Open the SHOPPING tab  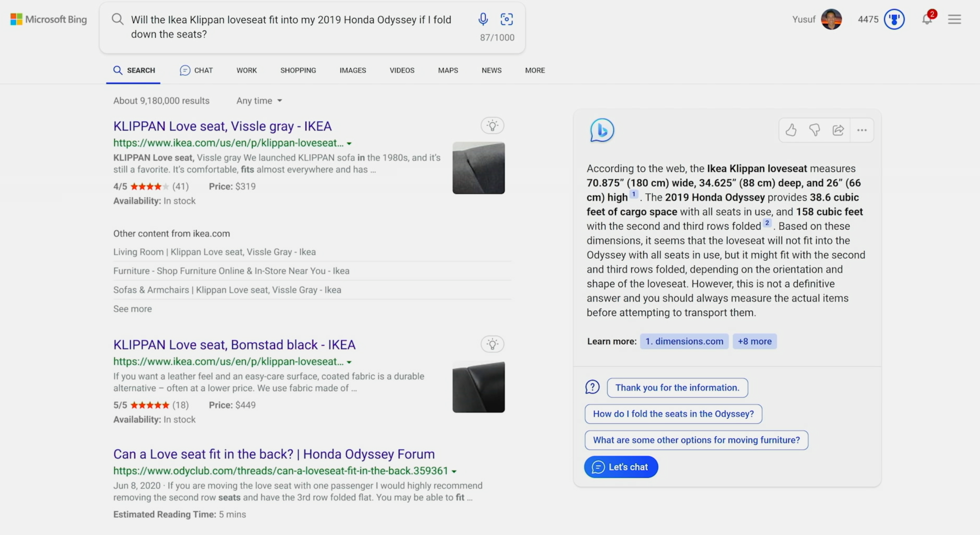click(x=298, y=70)
